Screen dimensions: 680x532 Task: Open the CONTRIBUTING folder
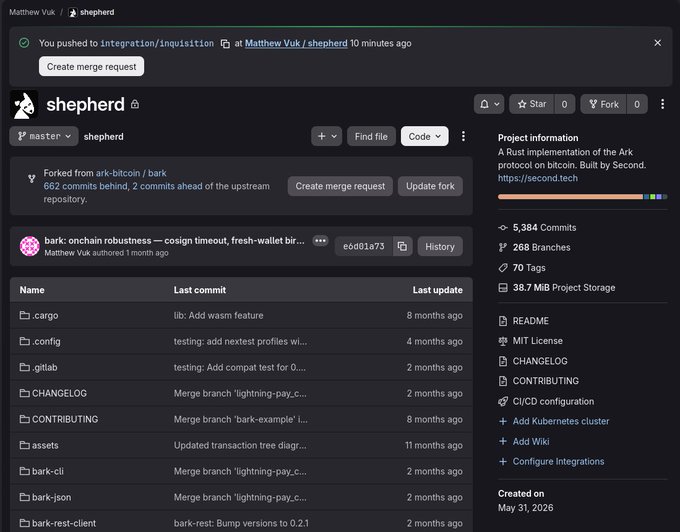click(59, 419)
